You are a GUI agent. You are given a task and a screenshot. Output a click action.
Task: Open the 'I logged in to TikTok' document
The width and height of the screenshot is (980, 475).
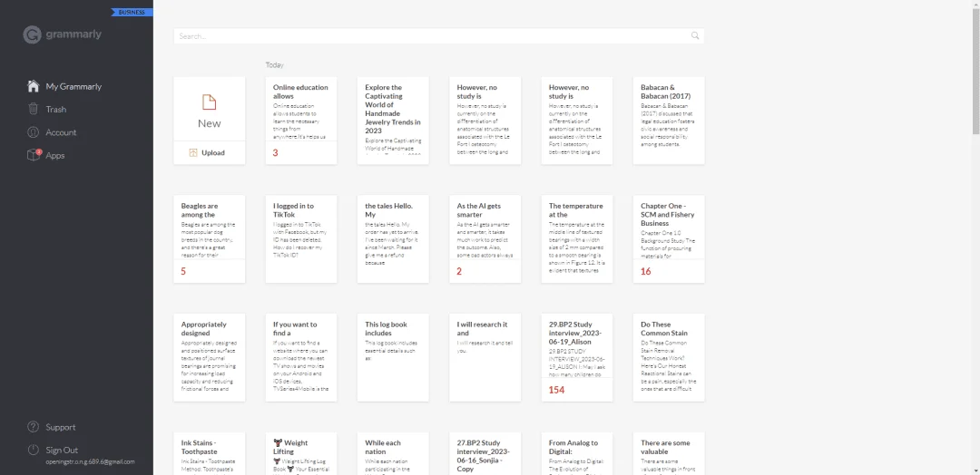pyautogui.click(x=301, y=239)
